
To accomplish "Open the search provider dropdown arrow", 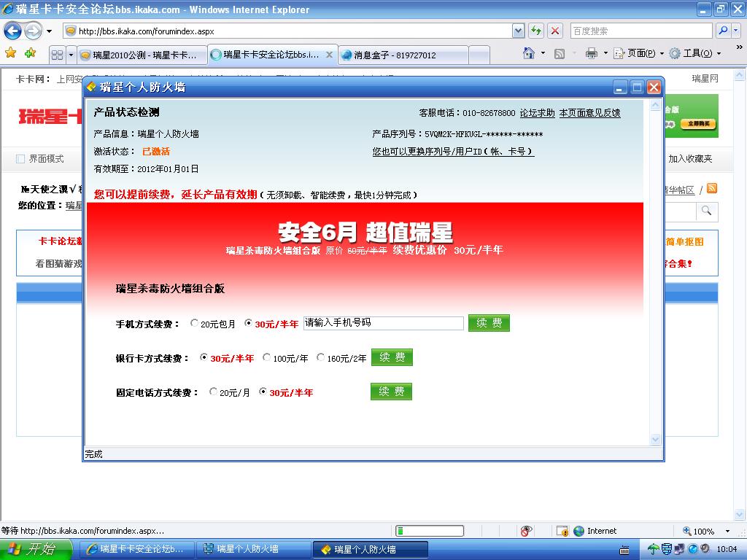I will [x=735, y=31].
